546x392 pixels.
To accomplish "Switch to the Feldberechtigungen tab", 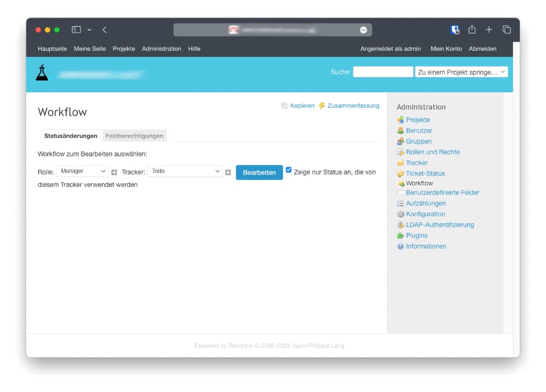I will (134, 136).
